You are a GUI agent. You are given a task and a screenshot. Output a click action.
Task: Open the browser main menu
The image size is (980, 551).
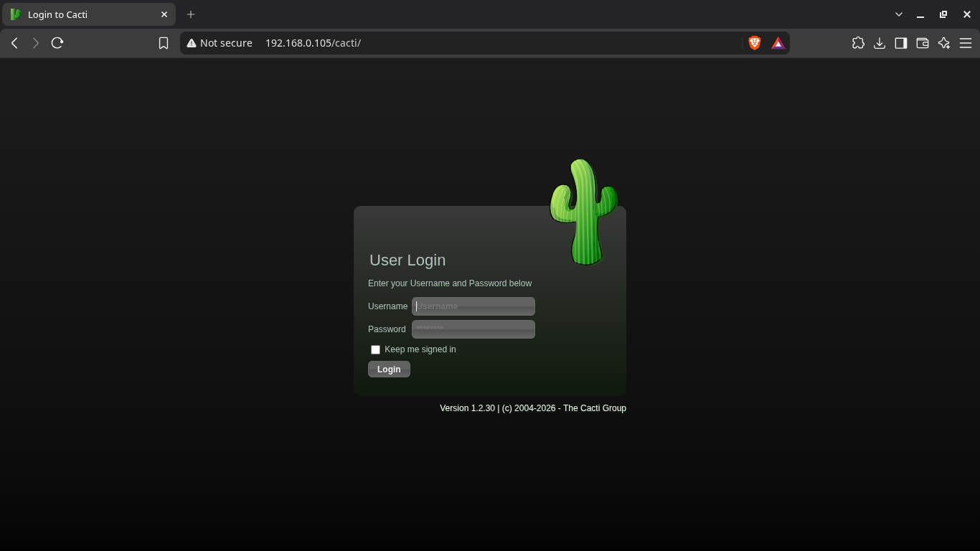(x=966, y=43)
